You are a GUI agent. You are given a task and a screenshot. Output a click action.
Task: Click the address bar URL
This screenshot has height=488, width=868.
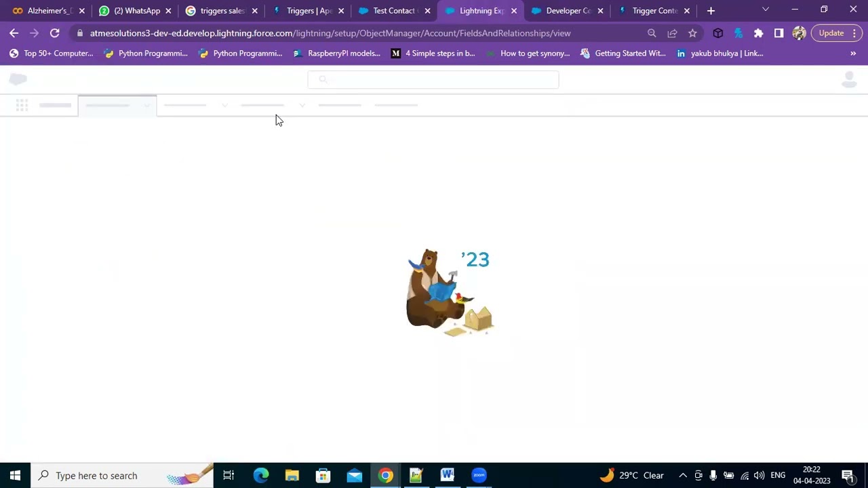click(330, 33)
